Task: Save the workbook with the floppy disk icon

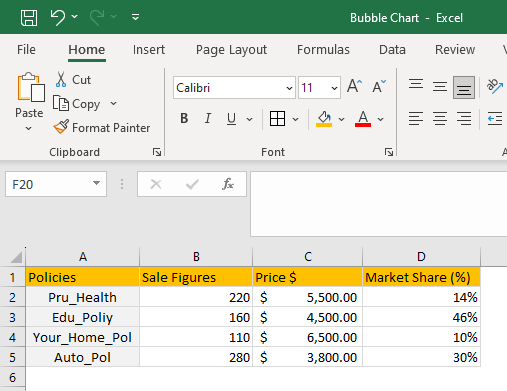Action: pos(29,17)
